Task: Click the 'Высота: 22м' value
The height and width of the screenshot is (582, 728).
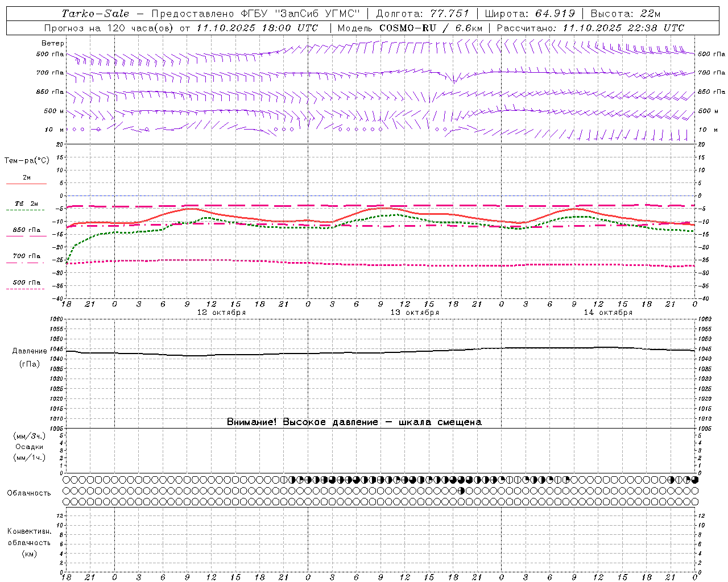Action: 626,14
